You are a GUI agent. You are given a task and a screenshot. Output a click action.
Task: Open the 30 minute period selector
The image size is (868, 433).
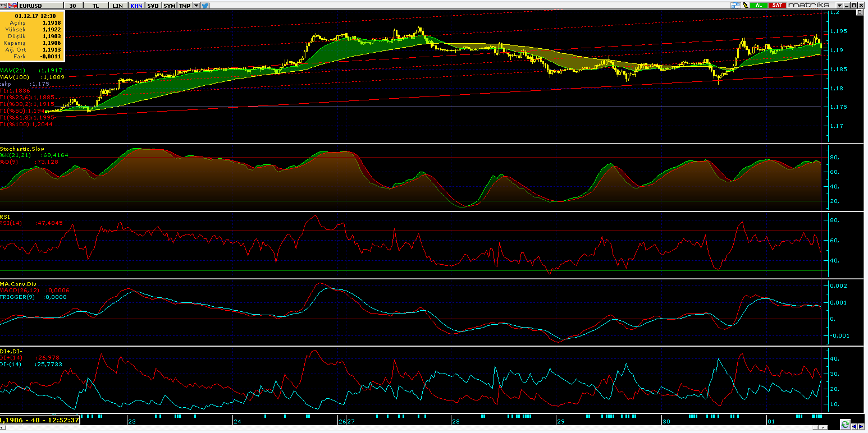point(72,5)
